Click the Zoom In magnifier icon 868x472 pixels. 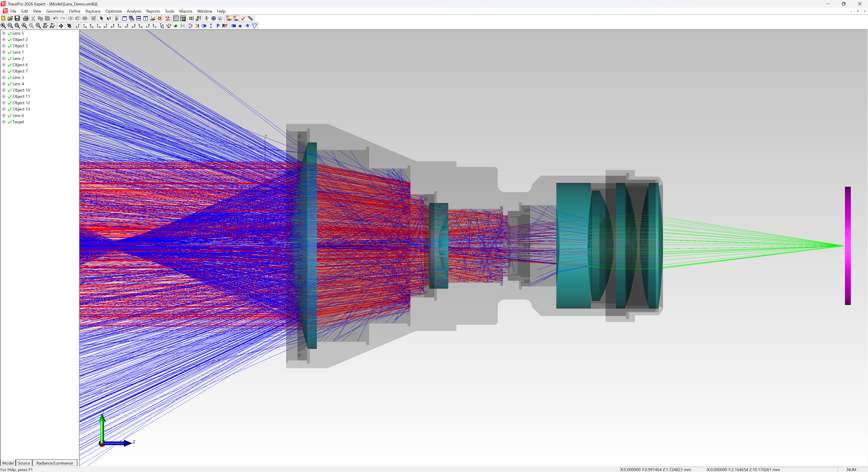[3, 26]
